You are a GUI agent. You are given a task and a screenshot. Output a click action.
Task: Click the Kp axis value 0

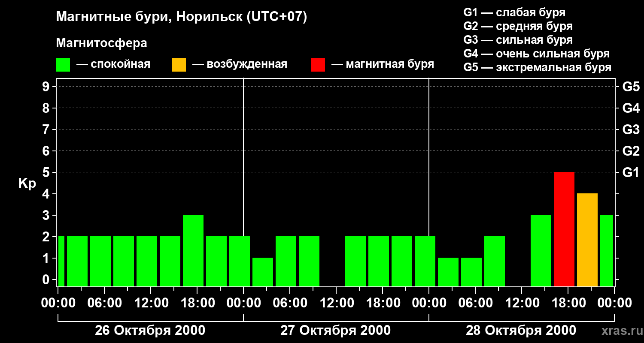tap(47, 280)
